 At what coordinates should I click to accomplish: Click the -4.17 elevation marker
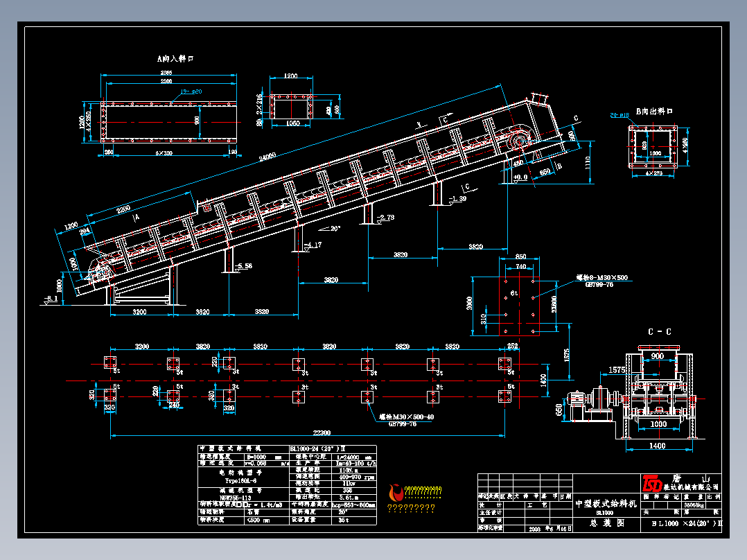[x=313, y=245]
